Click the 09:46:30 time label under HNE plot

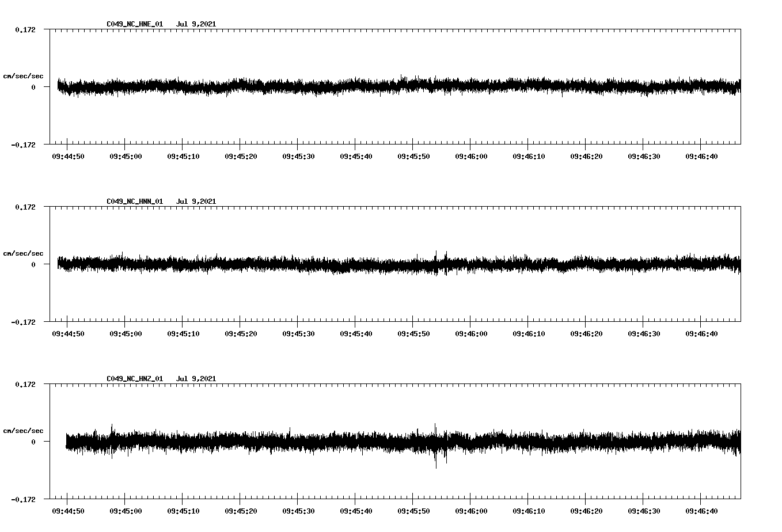(x=644, y=157)
